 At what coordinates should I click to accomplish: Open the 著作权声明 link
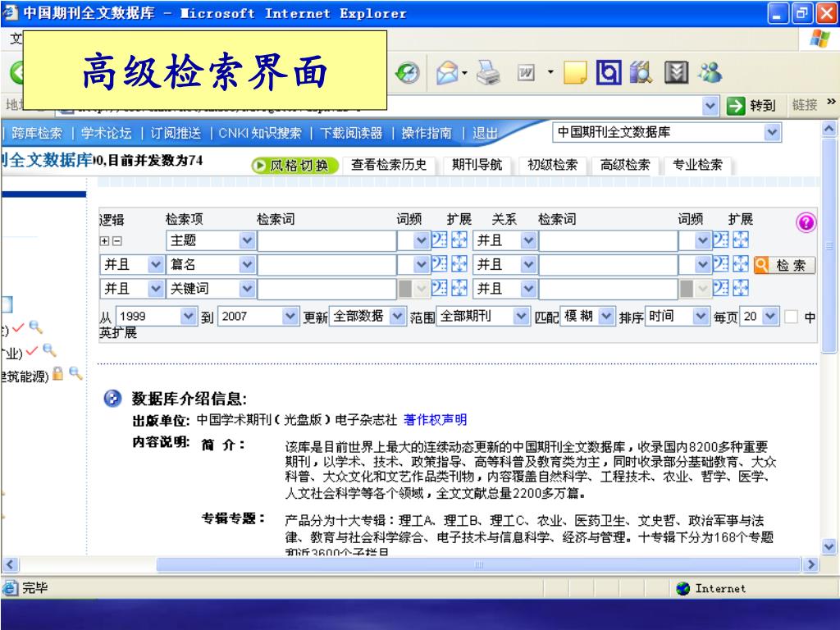click(x=435, y=419)
